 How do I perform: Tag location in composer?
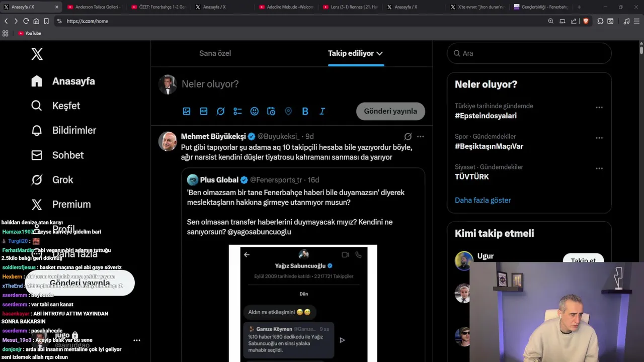point(288,111)
